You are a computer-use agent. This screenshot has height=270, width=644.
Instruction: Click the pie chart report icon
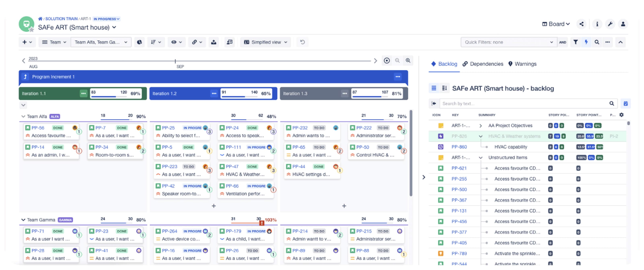pyautogui.click(x=139, y=42)
